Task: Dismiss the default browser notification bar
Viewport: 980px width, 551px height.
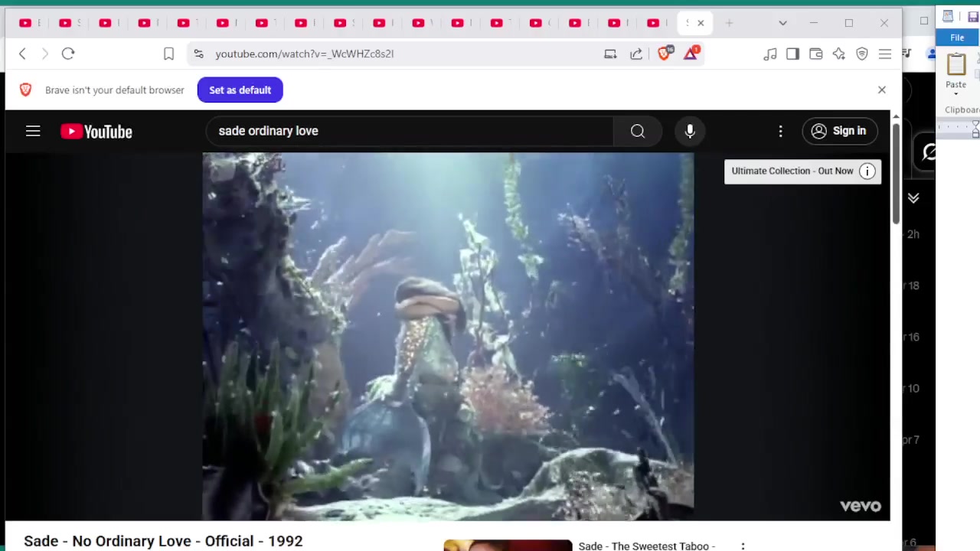Action: click(x=882, y=90)
